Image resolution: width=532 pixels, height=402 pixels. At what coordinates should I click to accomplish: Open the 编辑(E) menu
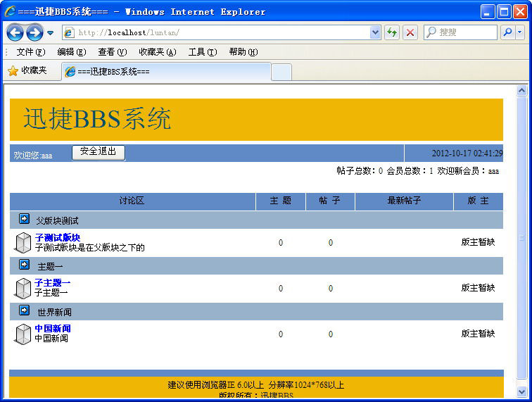point(72,52)
